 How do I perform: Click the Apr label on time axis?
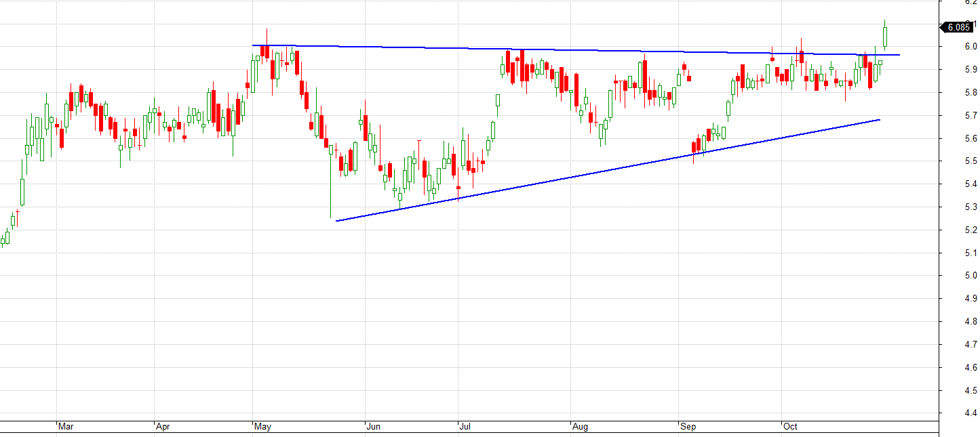(x=163, y=427)
